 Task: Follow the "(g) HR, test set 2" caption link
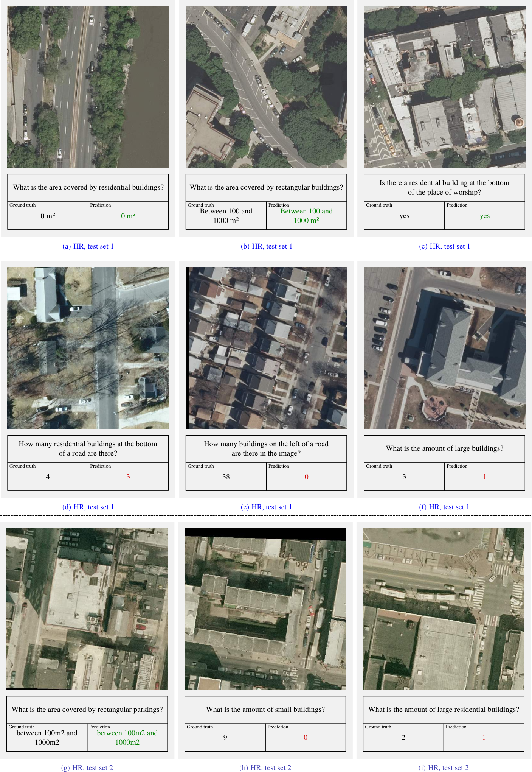pos(87,768)
